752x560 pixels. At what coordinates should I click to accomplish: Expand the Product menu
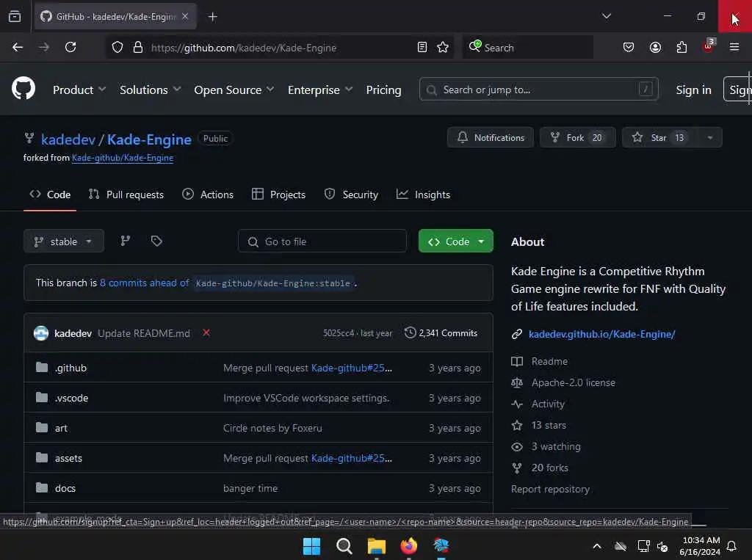point(79,90)
